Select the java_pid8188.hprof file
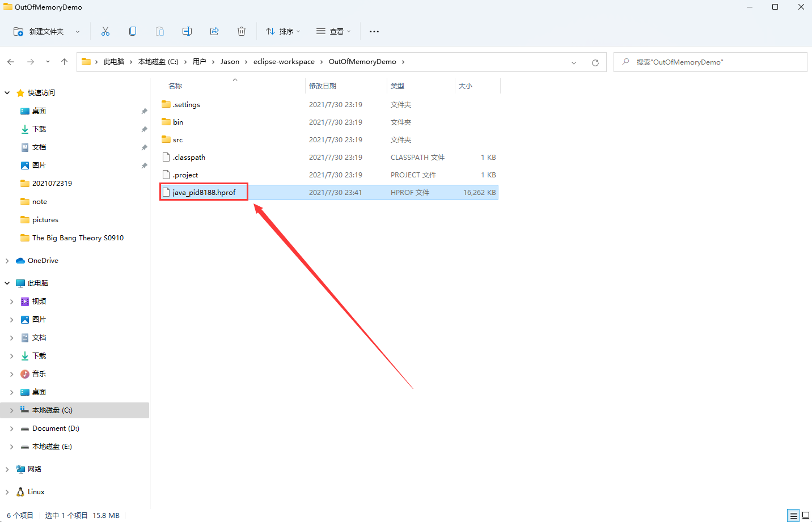812x522 pixels. 204,193
